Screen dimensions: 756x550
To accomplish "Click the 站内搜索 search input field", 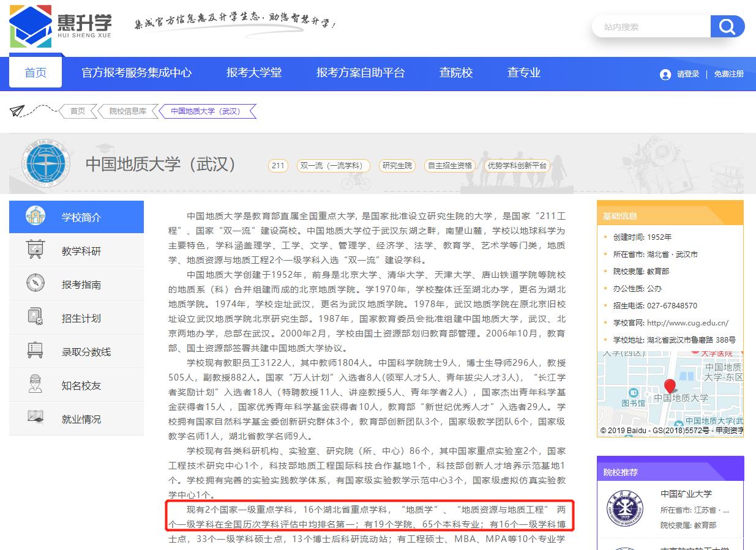I will click(x=650, y=26).
